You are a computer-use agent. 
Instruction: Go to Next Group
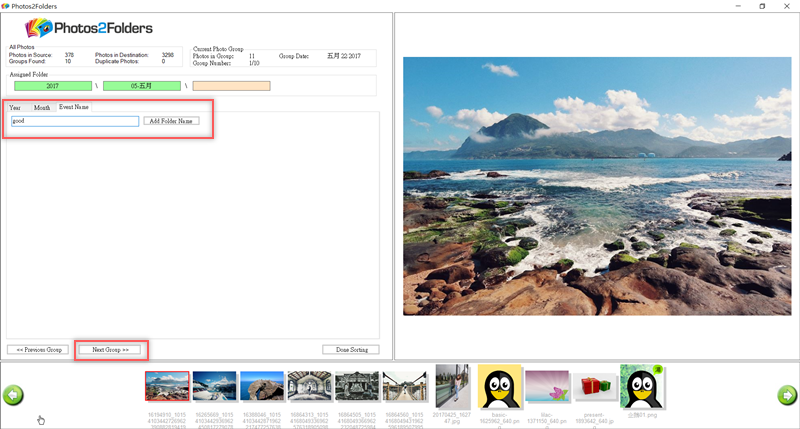click(x=110, y=350)
